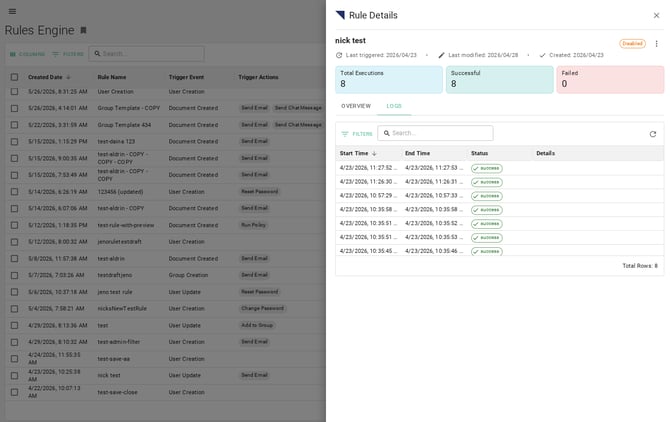Refresh the logs list
The width and height of the screenshot is (670, 422).
652,134
